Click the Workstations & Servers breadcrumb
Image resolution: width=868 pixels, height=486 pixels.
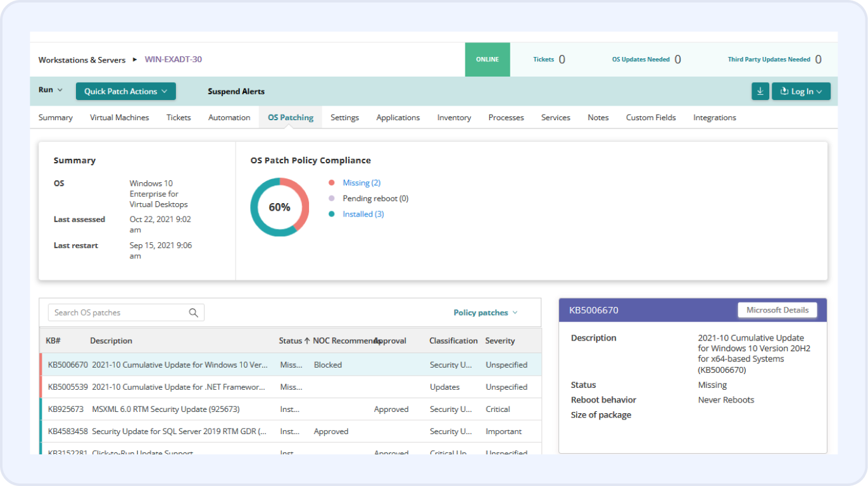pyautogui.click(x=82, y=60)
